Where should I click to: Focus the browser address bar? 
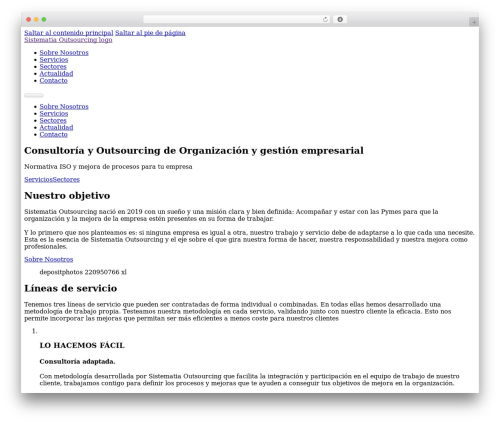[237, 19]
